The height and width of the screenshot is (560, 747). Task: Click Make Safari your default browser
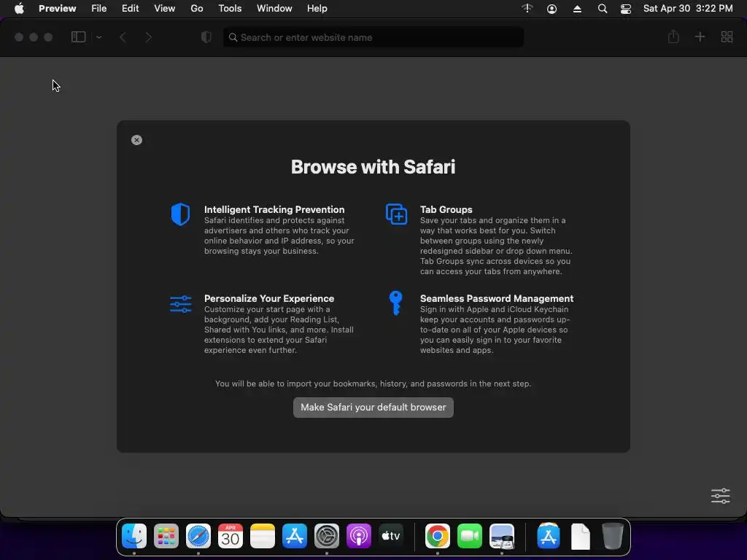tap(373, 408)
